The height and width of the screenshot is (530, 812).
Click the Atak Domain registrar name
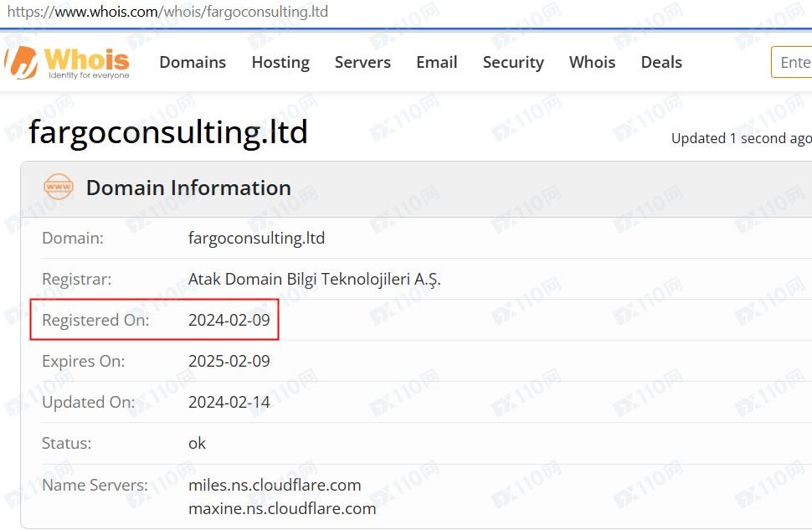coord(315,279)
